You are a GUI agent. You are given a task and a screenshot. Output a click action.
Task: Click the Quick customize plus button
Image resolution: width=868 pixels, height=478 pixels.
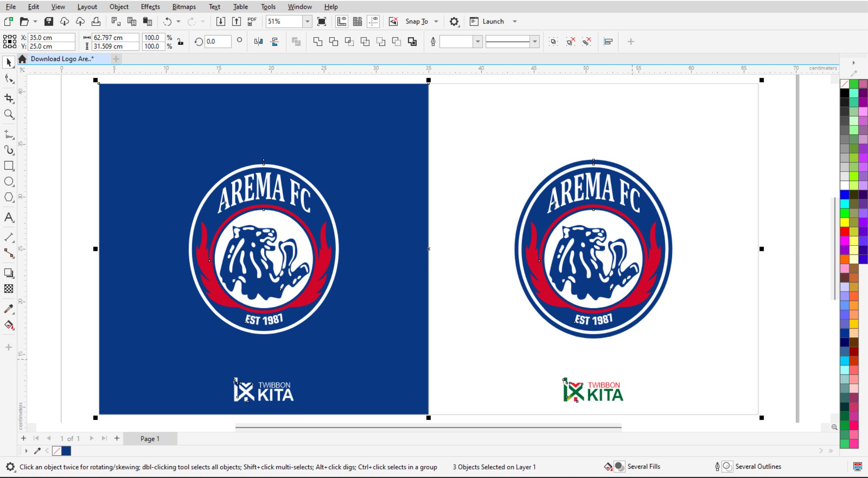[x=630, y=42]
